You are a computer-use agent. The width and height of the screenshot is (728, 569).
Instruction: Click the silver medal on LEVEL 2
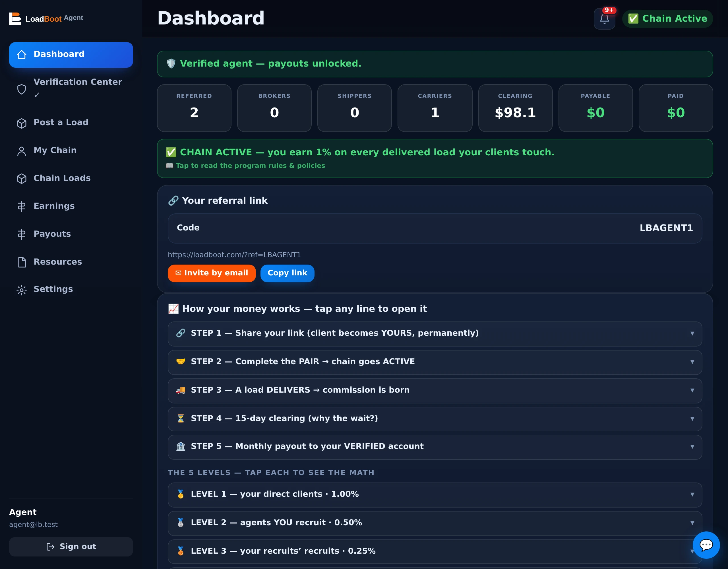coord(181,522)
